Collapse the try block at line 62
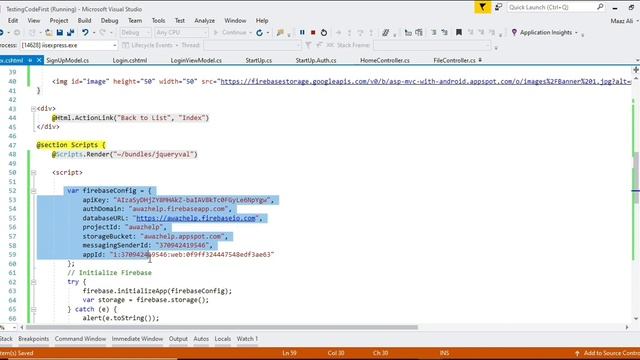640x360 pixels. (33, 282)
